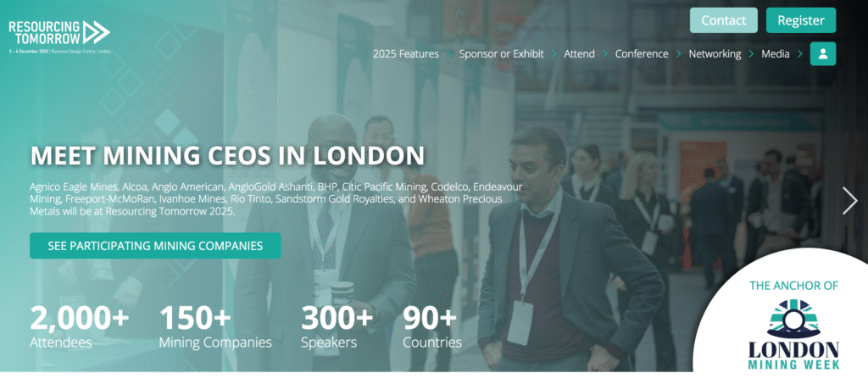Open the Conference menu item
Viewport: 868px width, 390px height.
coord(642,53)
